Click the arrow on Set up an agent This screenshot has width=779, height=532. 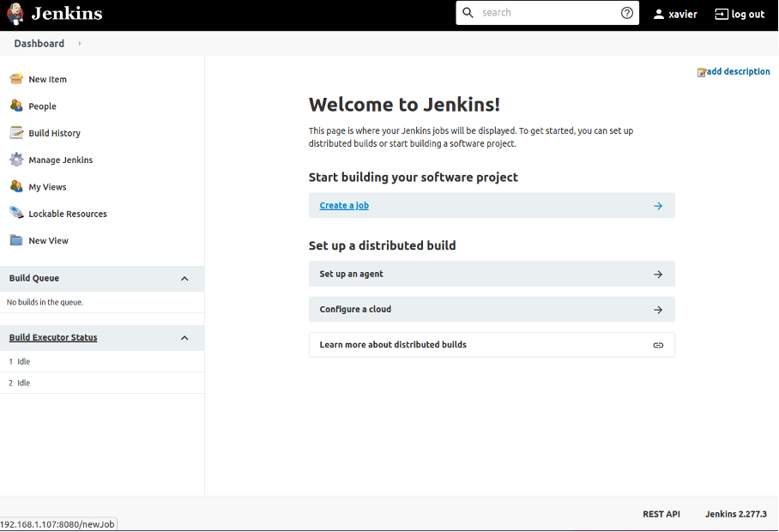pos(658,275)
